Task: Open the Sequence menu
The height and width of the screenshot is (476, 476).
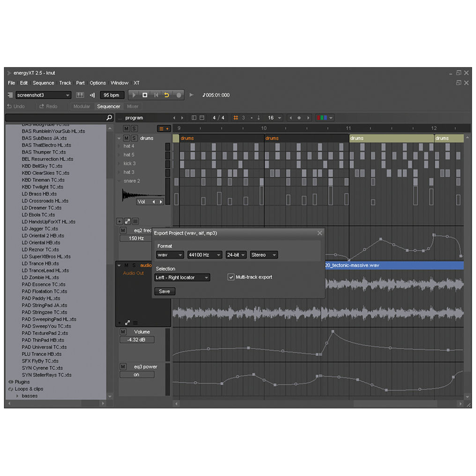Action: point(43,83)
